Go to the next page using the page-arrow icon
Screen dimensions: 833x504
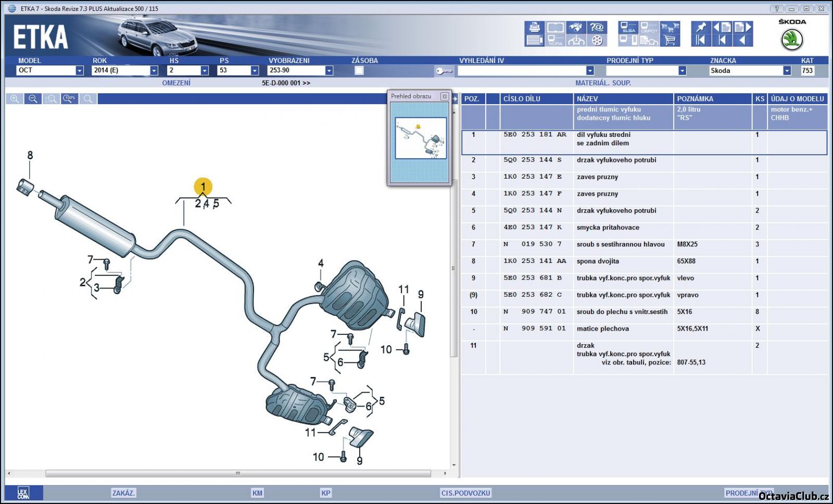[743, 28]
